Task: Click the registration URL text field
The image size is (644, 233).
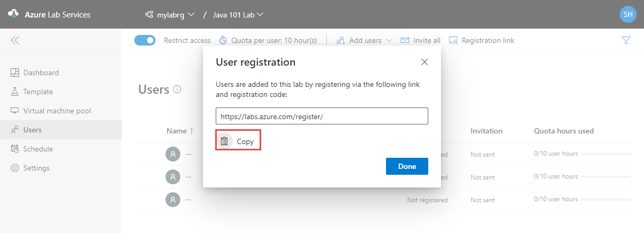Action: click(x=322, y=116)
